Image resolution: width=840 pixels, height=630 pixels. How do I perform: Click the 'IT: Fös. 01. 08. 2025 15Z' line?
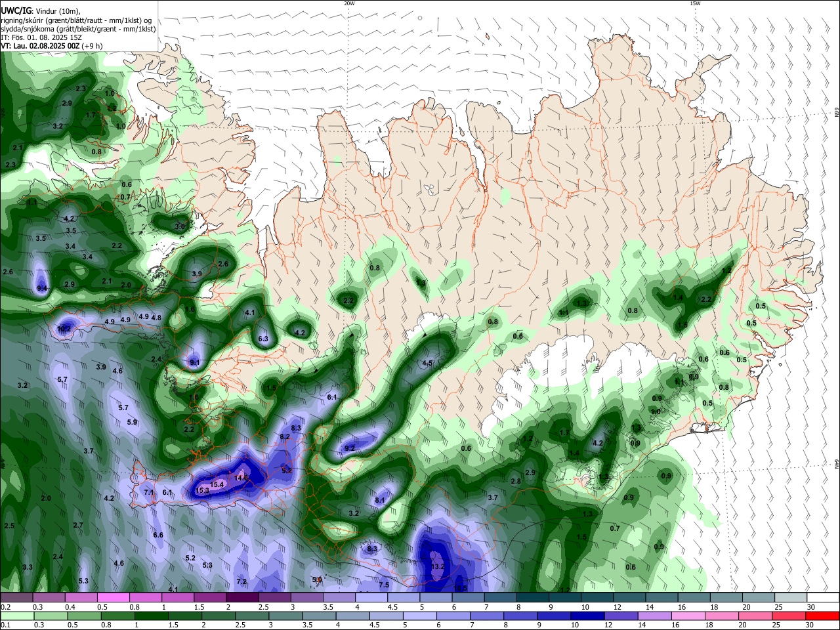pyautogui.click(x=41, y=37)
